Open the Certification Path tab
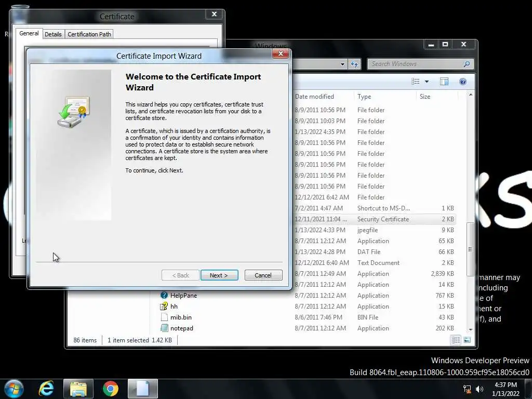The height and width of the screenshot is (399, 532). (x=89, y=34)
